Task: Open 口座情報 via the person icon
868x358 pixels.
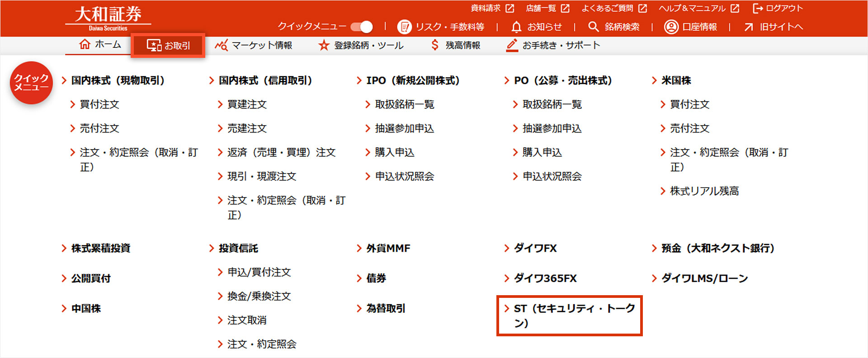Action: pyautogui.click(x=671, y=27)
